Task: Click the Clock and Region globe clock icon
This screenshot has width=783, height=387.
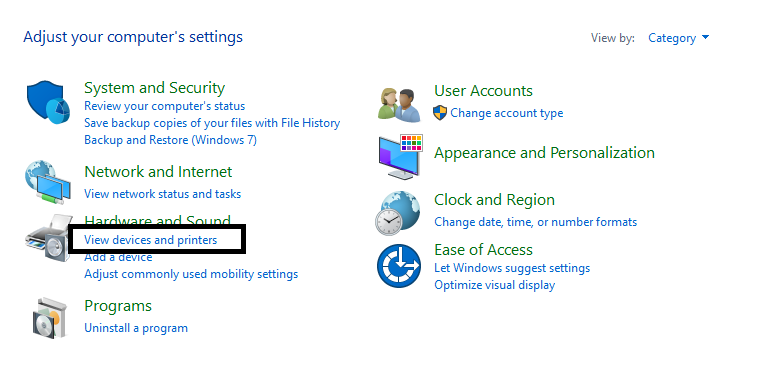Action: (397, 213)
